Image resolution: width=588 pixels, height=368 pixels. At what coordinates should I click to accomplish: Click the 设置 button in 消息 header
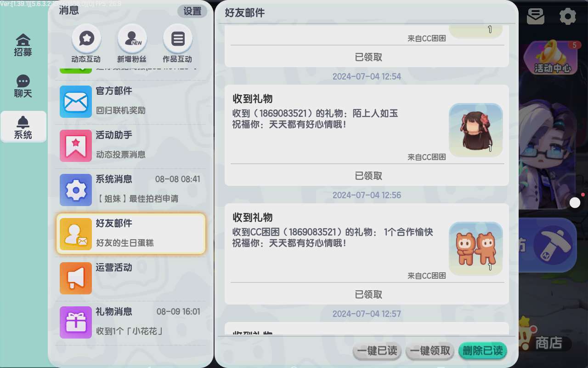(192, 11)
